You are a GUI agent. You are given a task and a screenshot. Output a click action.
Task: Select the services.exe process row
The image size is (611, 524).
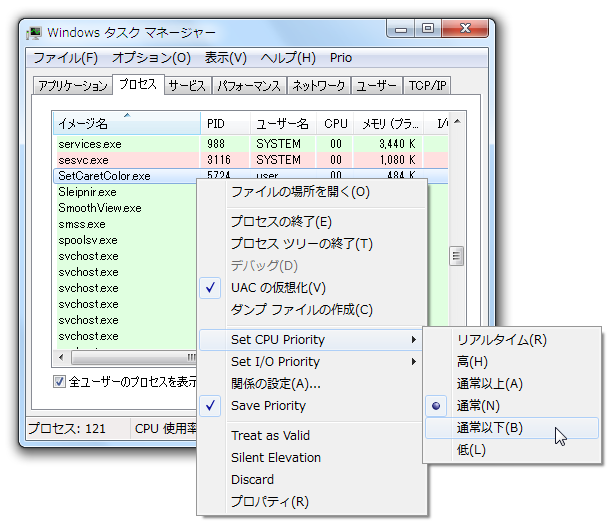pyautogui.click(x=251, y=144)
